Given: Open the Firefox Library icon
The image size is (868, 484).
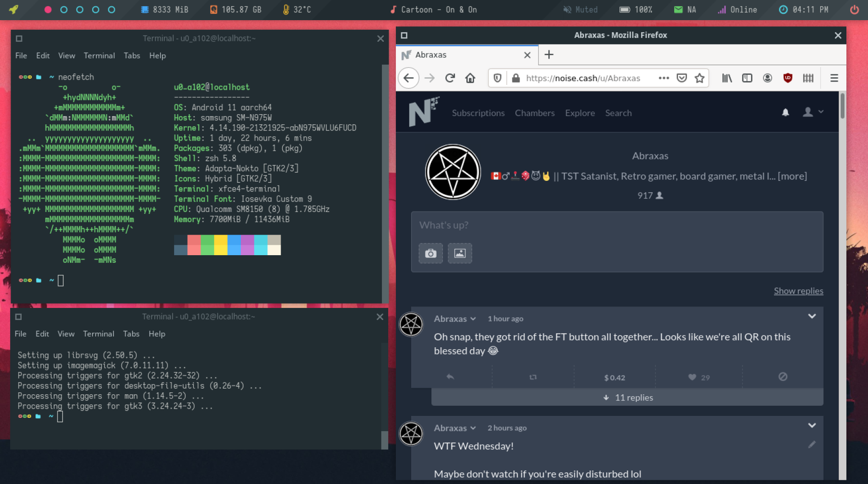Looking at the screenshot, I should 727,78.
